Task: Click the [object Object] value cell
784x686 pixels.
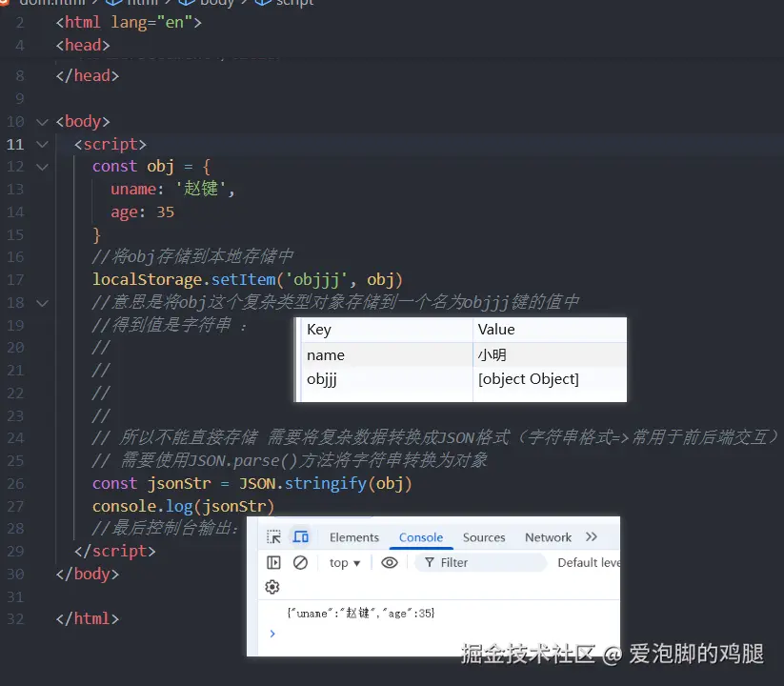Action: pos(550,379)
